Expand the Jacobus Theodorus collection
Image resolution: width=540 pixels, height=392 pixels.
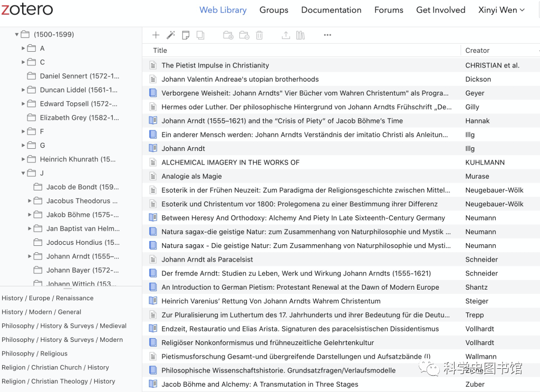click(x=30, y=201)
